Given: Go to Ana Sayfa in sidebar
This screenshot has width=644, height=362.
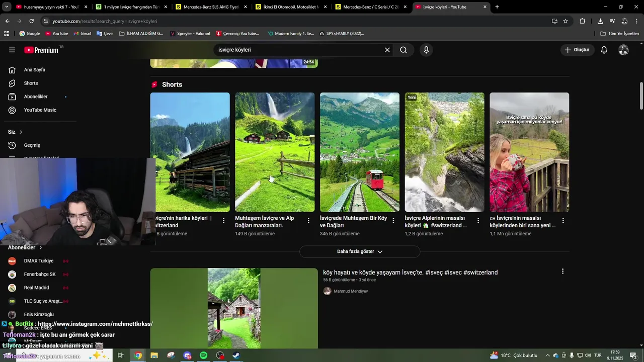Looking at the screenshot, I should (34, 70).
